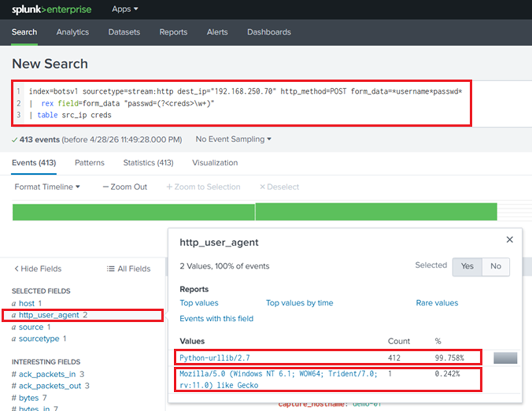
Task: Open the Rare values report
Action: (x=437, y=303)
